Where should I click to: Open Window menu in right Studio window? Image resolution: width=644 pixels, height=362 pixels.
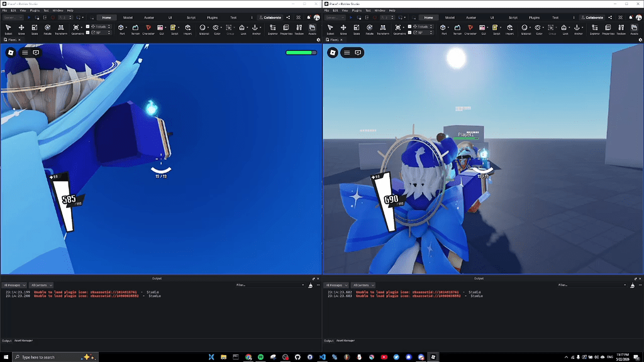pyautogui.click(x=379, y=11)
